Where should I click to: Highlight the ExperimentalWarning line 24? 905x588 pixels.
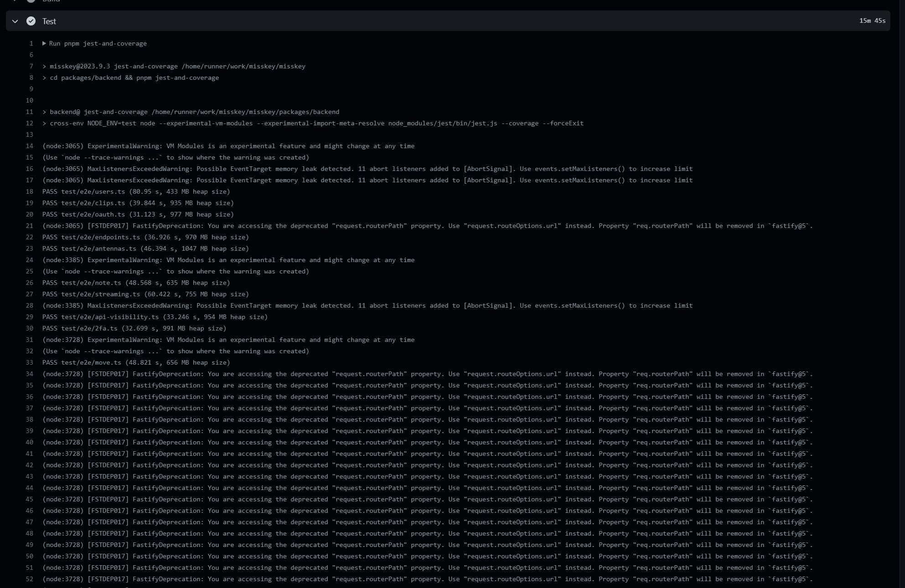click(228, 260)
